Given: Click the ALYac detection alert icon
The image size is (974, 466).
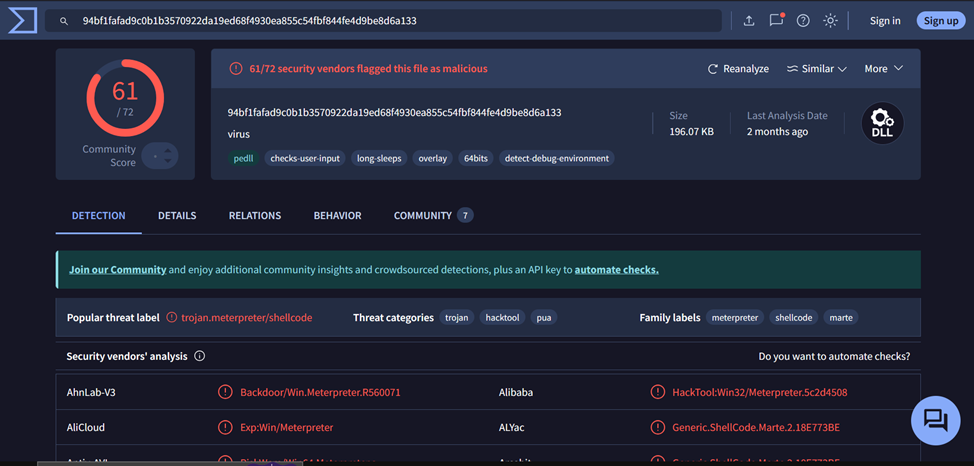Looking at the screenshot, I should [x=657, y=427].
